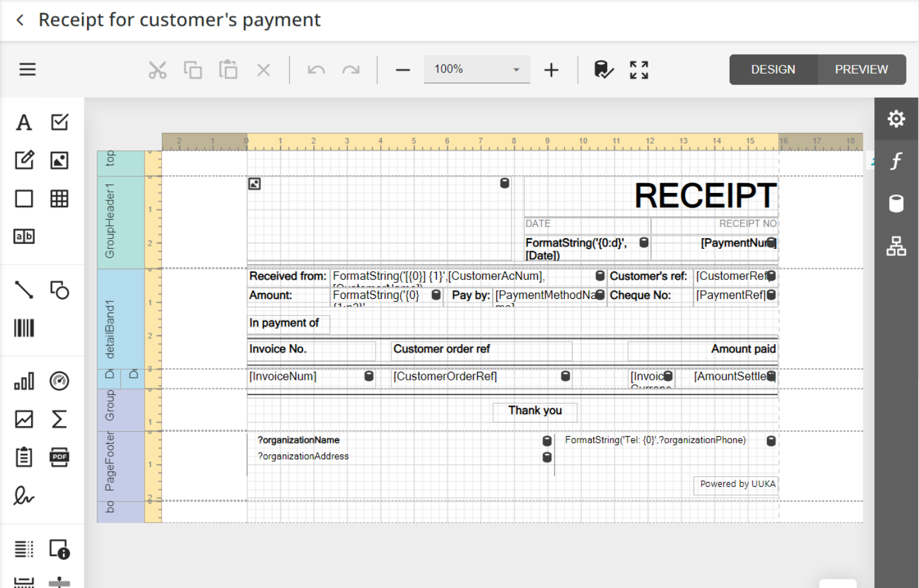The width and height of the screenshot is (919, 588).
Task: Click the Cut scissors icon
Action: [x=157, y=70]
